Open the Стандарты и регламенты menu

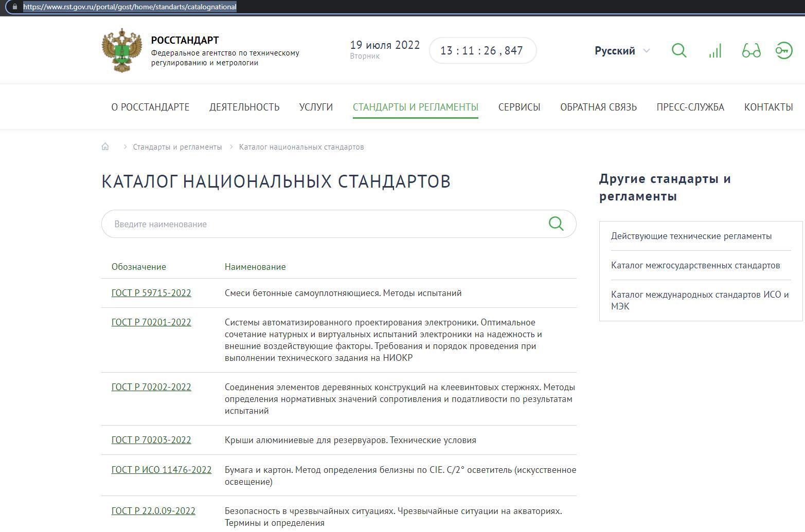click(x=416, y=107)
